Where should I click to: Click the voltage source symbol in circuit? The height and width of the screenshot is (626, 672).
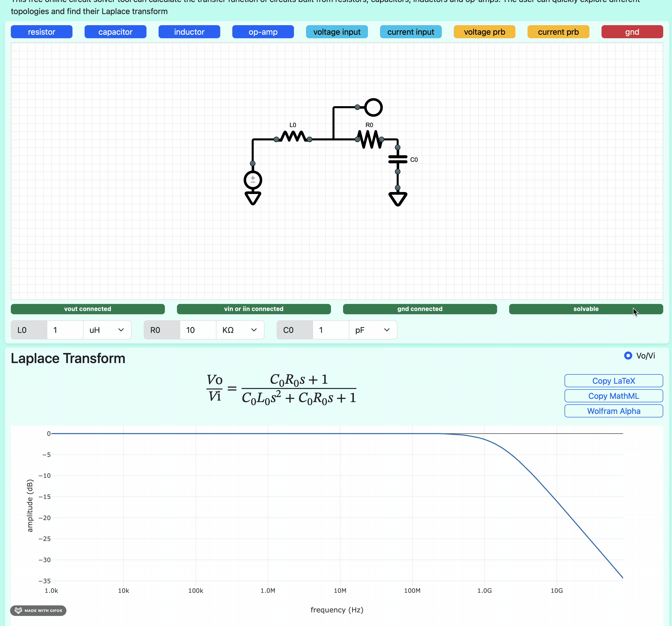click(252, 180)
